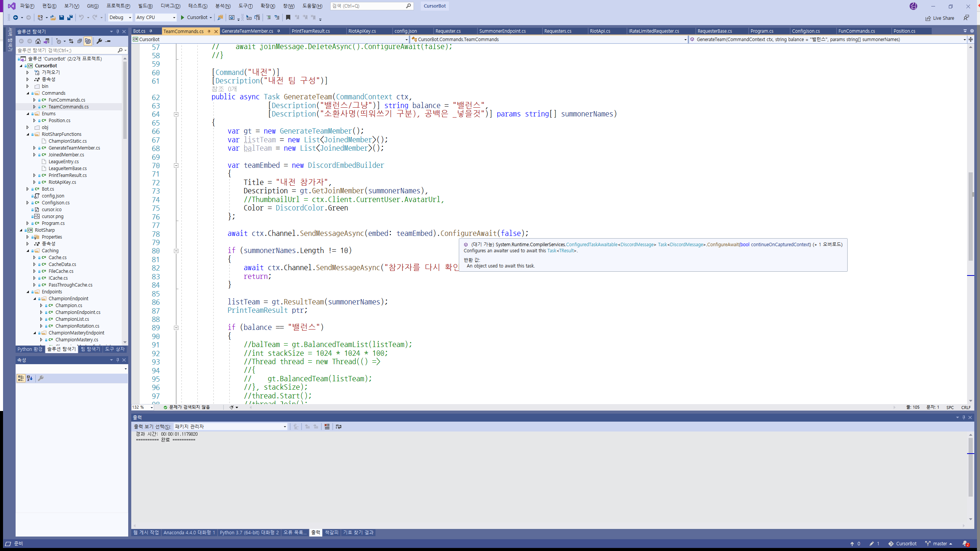980x551 pixels.
Task: Click the Live Share button
Action: (940, 18)
